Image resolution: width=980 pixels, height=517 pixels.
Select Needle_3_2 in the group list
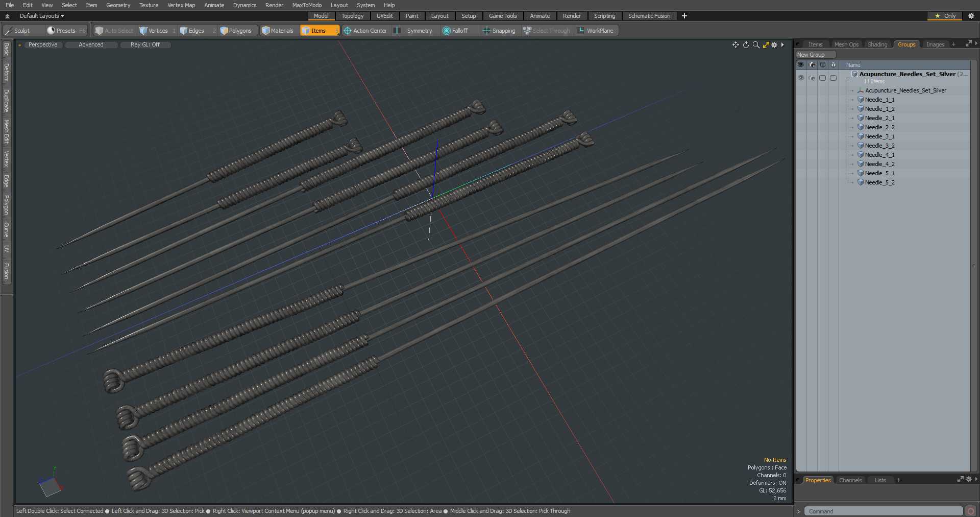coord(879,146)
